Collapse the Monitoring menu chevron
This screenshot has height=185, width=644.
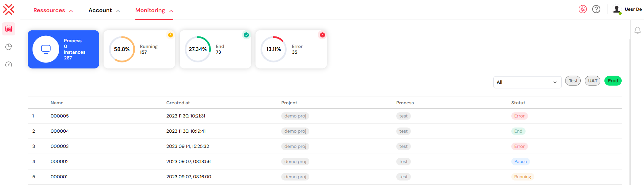171,11
